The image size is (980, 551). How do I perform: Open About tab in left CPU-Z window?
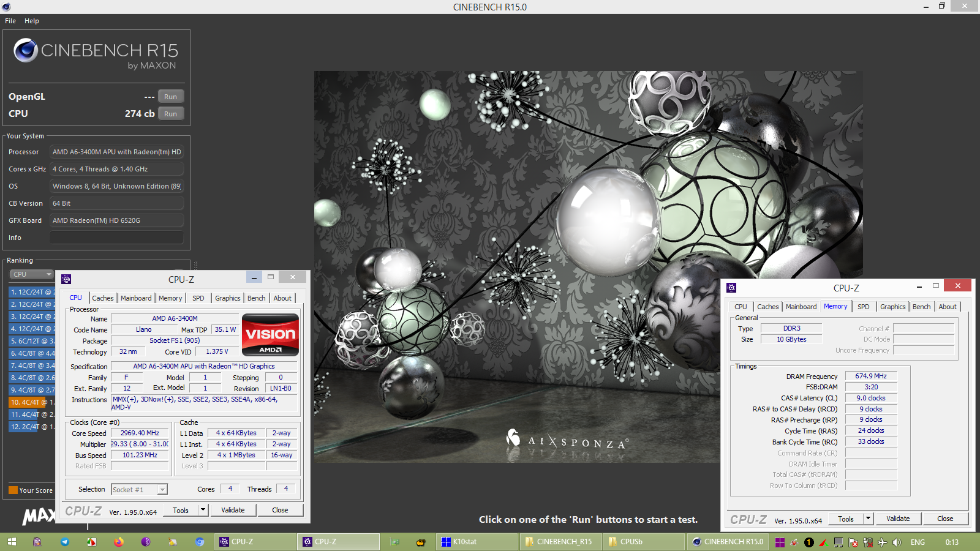(282, 298)
